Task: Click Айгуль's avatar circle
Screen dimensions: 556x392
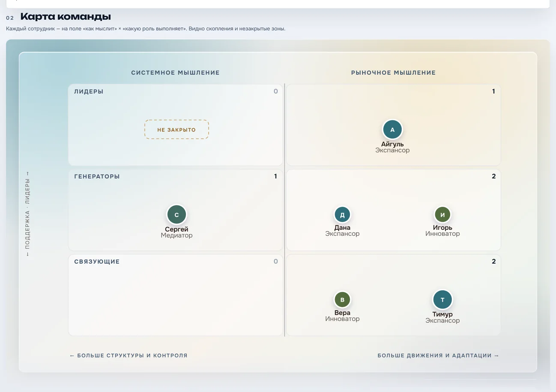Action: 392,130
